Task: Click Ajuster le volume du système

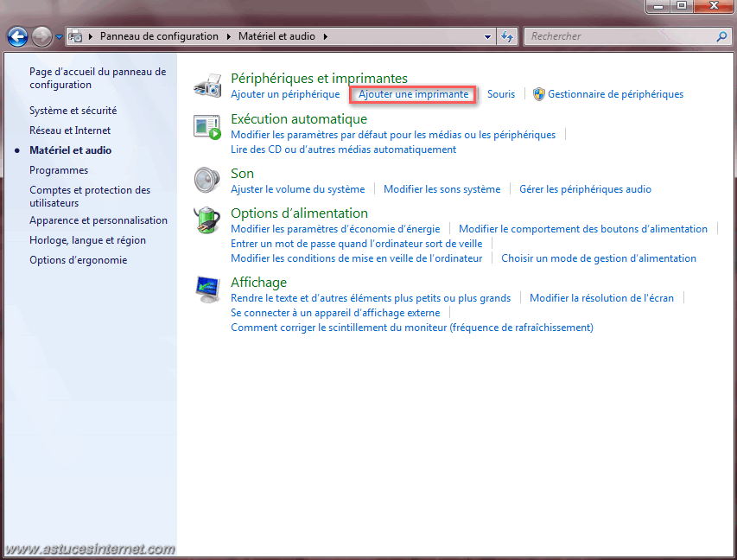Action: coord(297,189)
